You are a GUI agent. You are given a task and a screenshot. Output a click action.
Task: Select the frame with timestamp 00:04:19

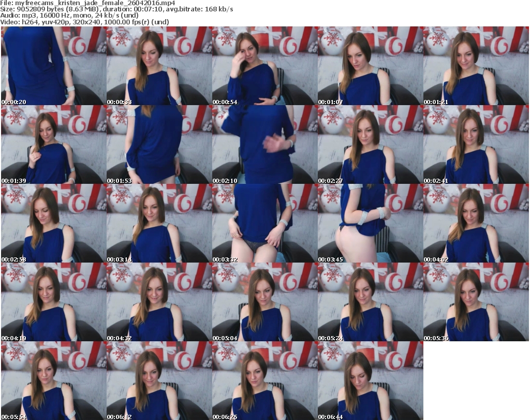54,302
